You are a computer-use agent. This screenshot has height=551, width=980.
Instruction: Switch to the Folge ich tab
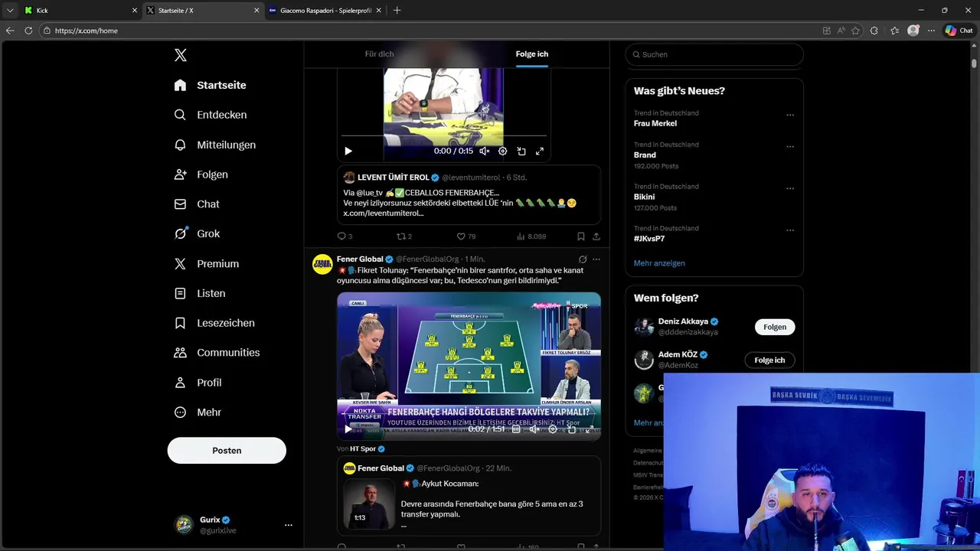[x=532, y=54]
